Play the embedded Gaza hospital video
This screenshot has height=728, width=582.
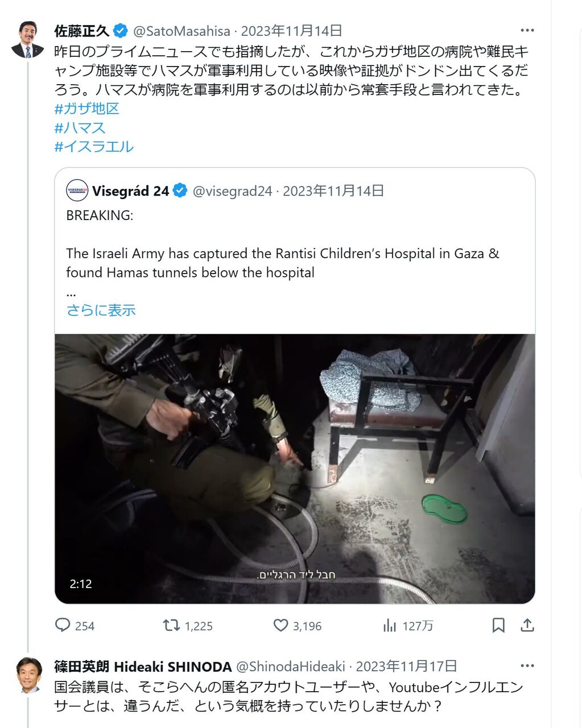click(295, 469)
